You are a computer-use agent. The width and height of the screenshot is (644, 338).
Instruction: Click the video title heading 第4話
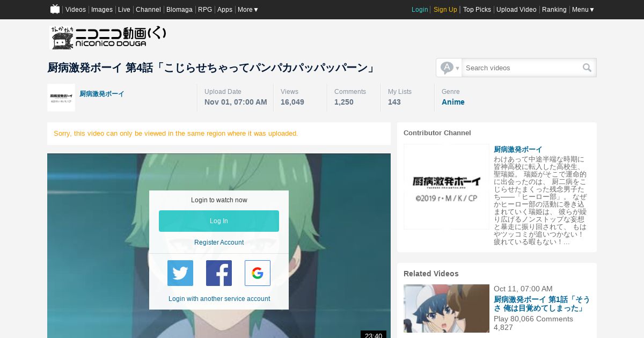[x=211, y=68]
